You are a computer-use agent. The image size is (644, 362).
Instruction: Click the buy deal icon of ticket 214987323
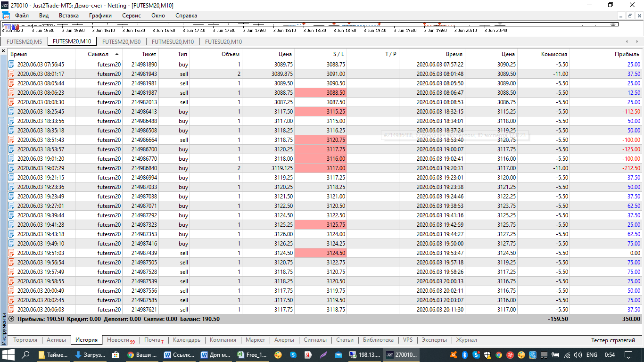pos(12,225)
